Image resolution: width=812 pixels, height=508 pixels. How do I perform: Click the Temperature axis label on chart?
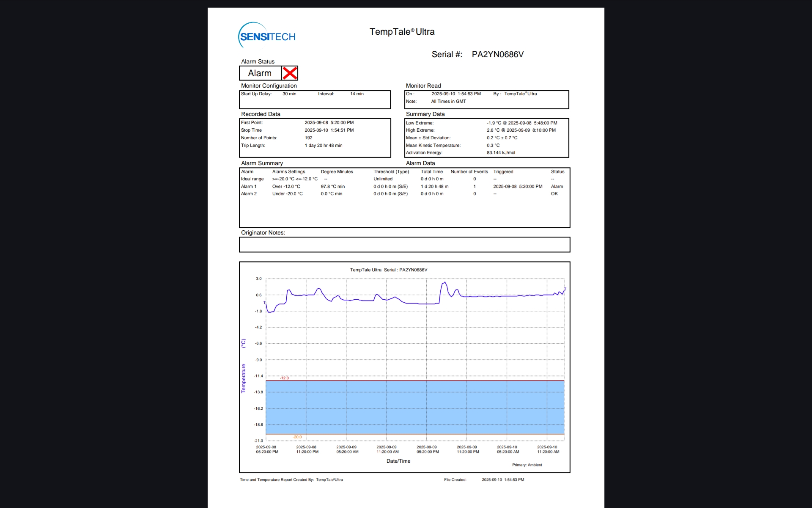(243, 378)
